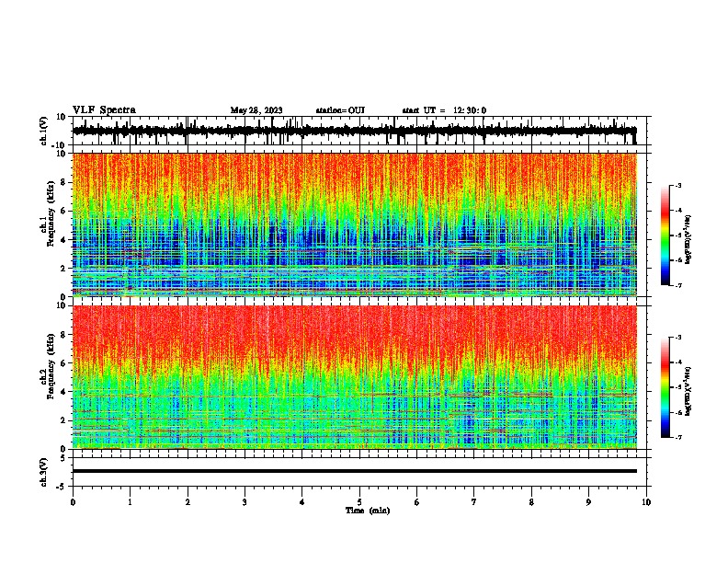Click the "4" kHz tick on ch.2 spectrogram

point(63,392)
